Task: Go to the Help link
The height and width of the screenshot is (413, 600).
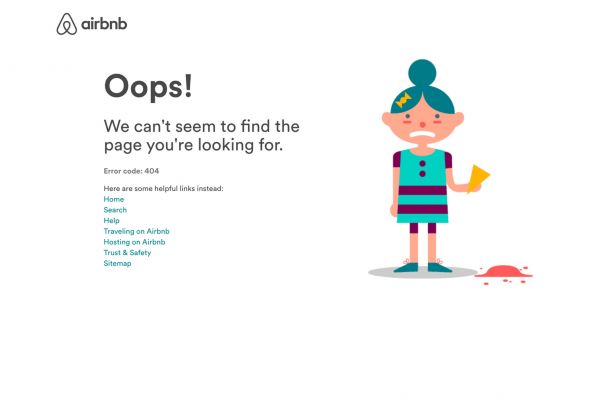Action: coord(111,220)
